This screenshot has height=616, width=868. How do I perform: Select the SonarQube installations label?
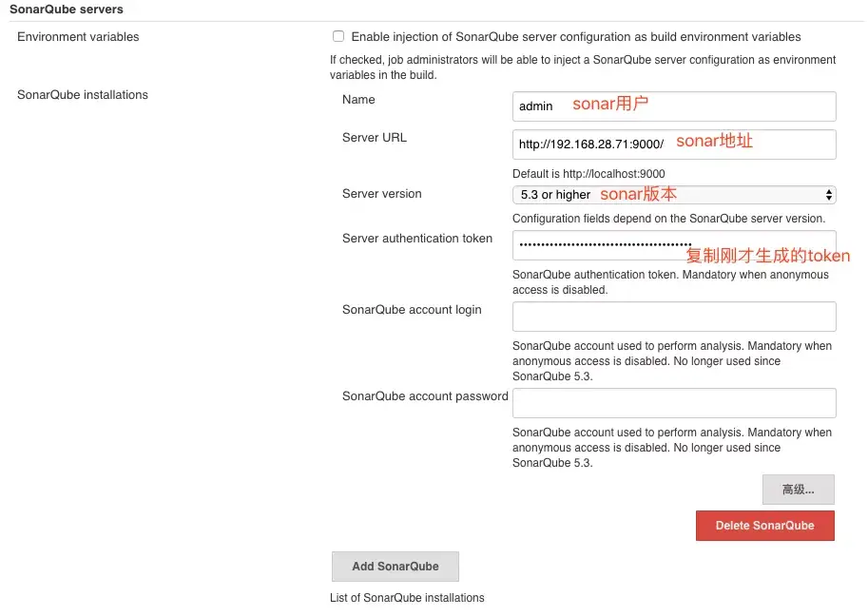coord(83,95)
